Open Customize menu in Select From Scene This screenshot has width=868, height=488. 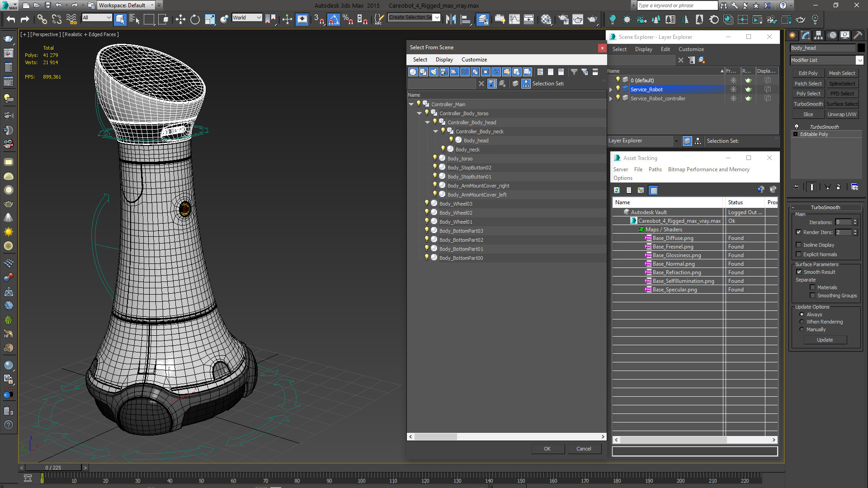(x=474, y=60)
